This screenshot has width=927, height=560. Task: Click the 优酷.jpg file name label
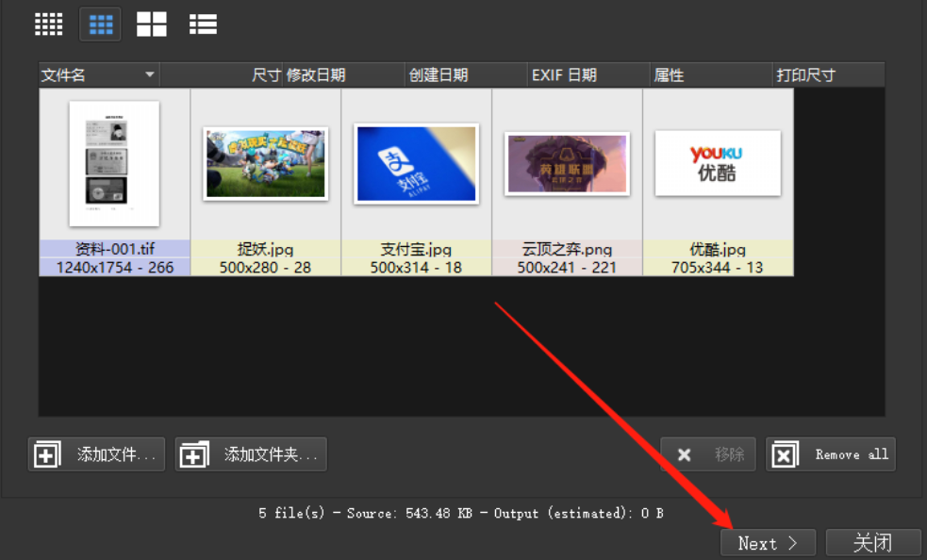[x=718, y=249]
